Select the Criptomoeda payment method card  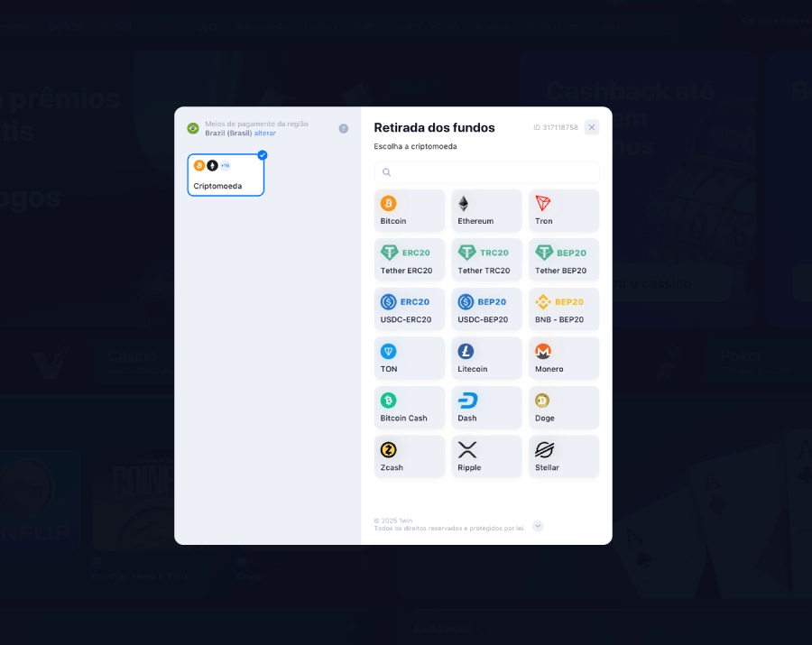226,175
